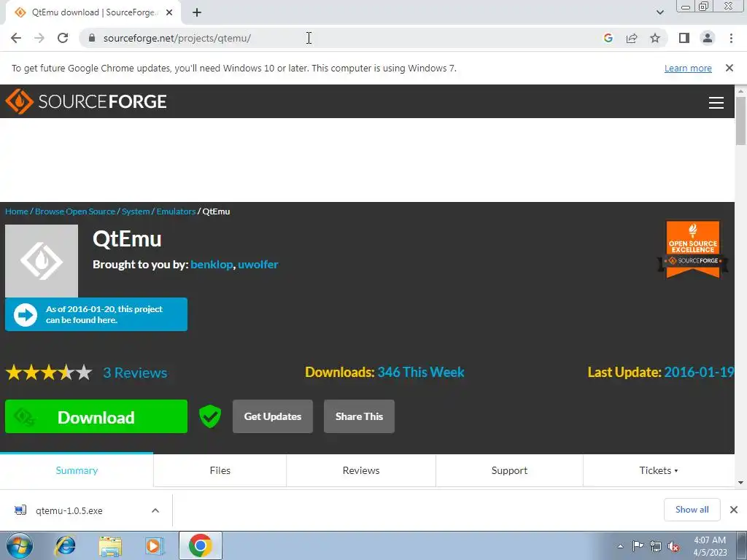Switch to the Files tab
The height and width of the screenshot is (560, 747).
tap(220, 470)
